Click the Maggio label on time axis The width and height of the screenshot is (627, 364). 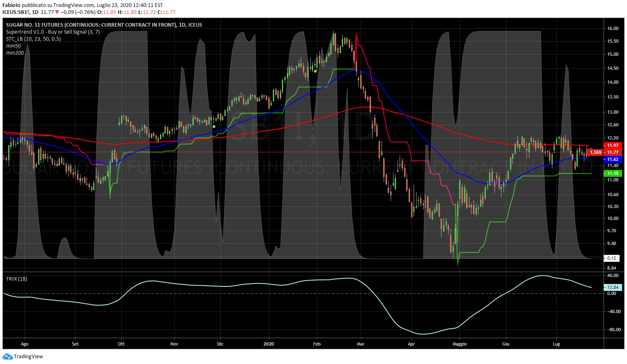tap(460, 344)
